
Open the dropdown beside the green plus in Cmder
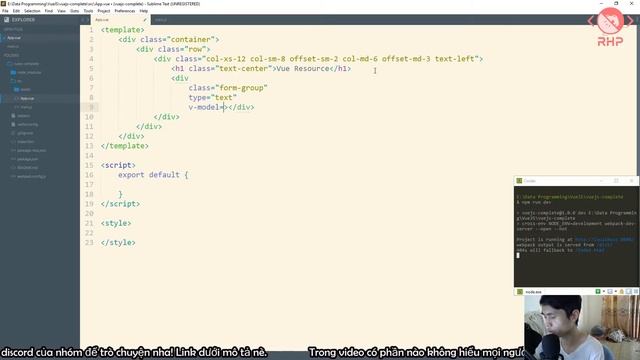pos(603,291)
